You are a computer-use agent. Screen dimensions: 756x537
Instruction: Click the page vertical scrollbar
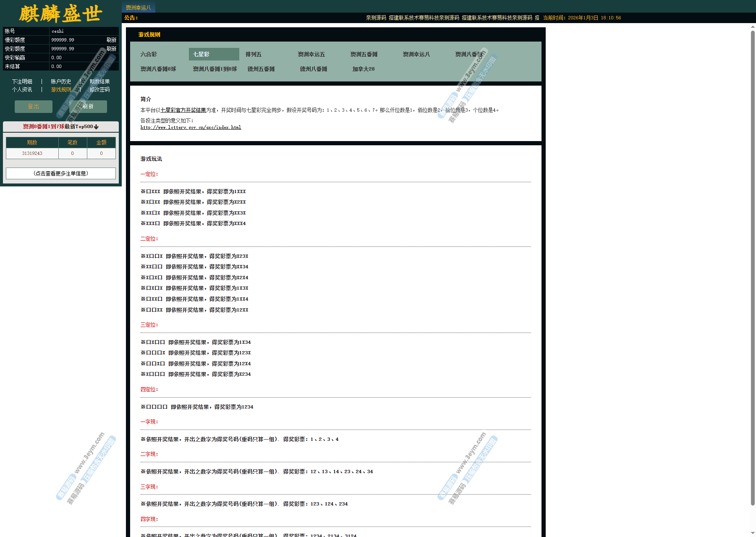[753, 269]
